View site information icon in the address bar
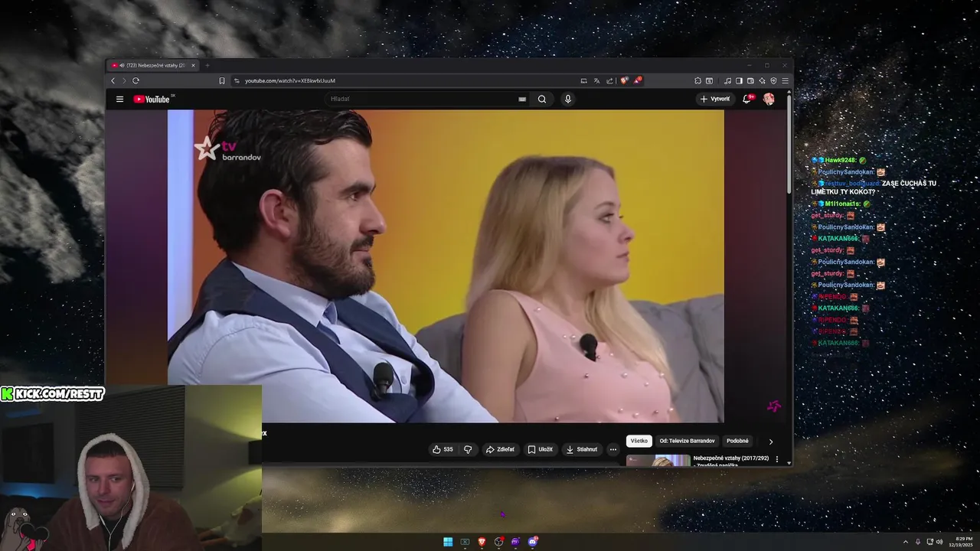This screenshot has height=551, width=980. (237, 80)
